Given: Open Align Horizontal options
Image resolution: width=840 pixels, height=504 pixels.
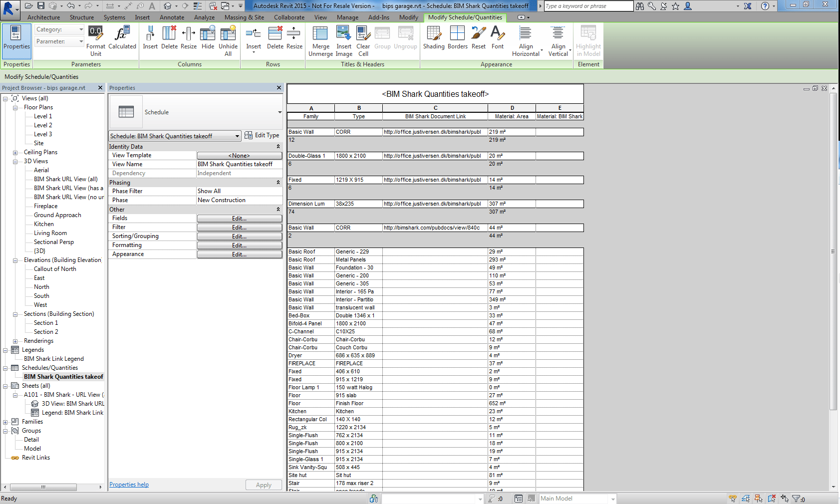Looking at the screenshot, I should coord(526,41).
